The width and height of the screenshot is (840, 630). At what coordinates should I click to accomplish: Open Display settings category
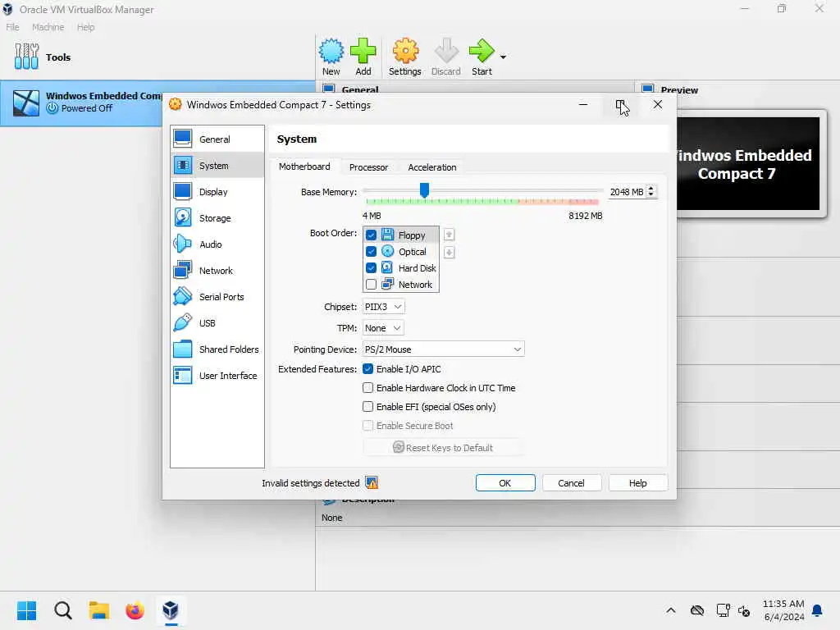(217, 192)
